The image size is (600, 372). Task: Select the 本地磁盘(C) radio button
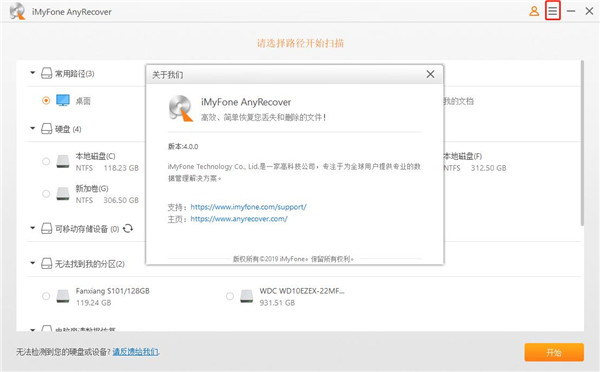46,162
